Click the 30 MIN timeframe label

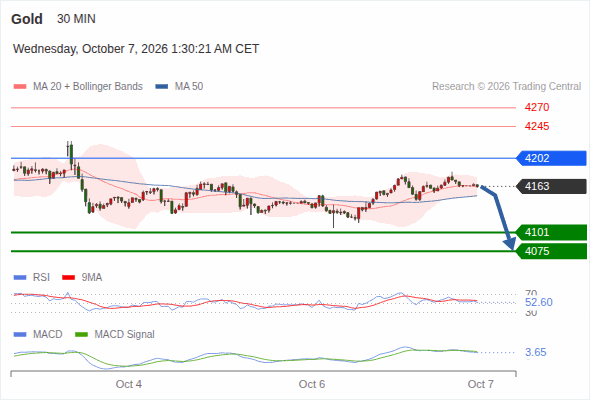coord(76,19)
